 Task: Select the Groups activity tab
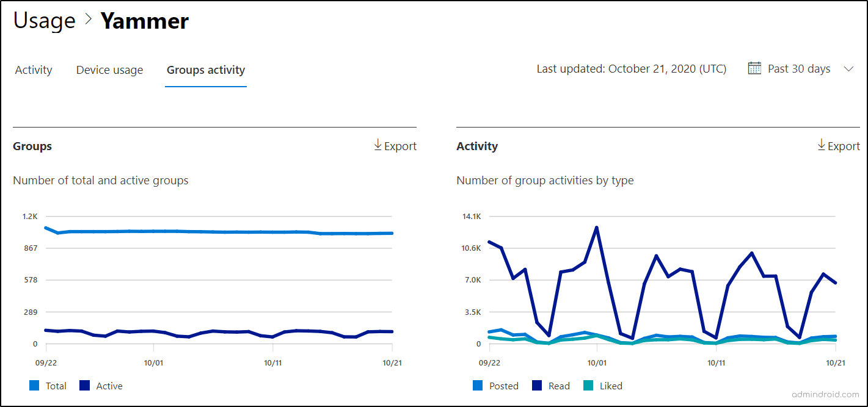coord(206,70)
